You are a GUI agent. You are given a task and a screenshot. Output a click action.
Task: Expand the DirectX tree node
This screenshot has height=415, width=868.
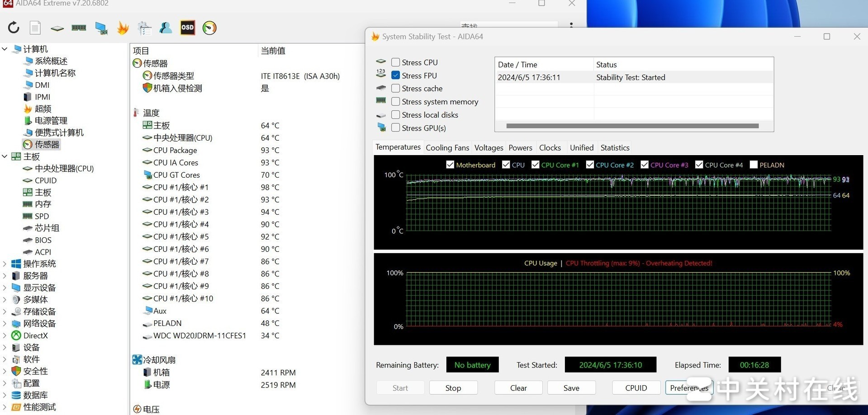pos(5,335)
